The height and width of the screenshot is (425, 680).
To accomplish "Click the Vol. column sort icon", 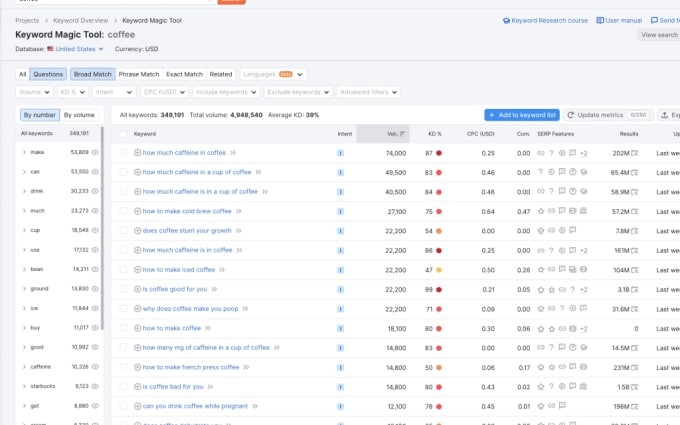I will click(x=402, y=134).
